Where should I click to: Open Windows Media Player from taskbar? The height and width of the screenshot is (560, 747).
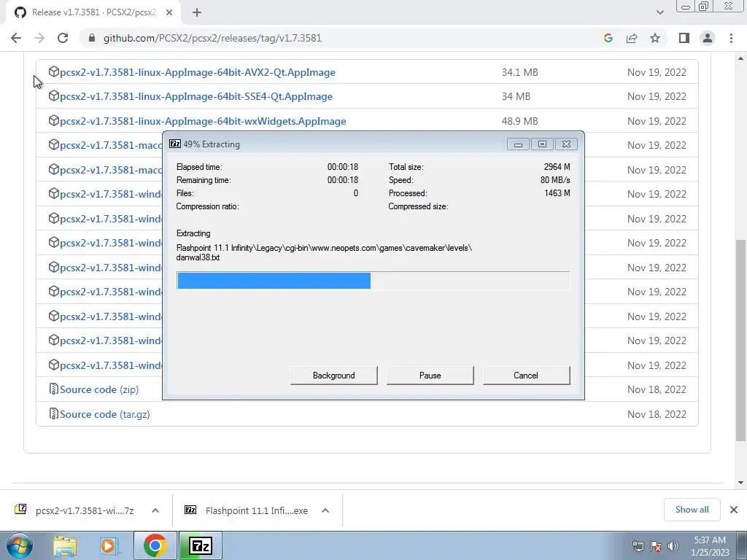click(109, 545)
